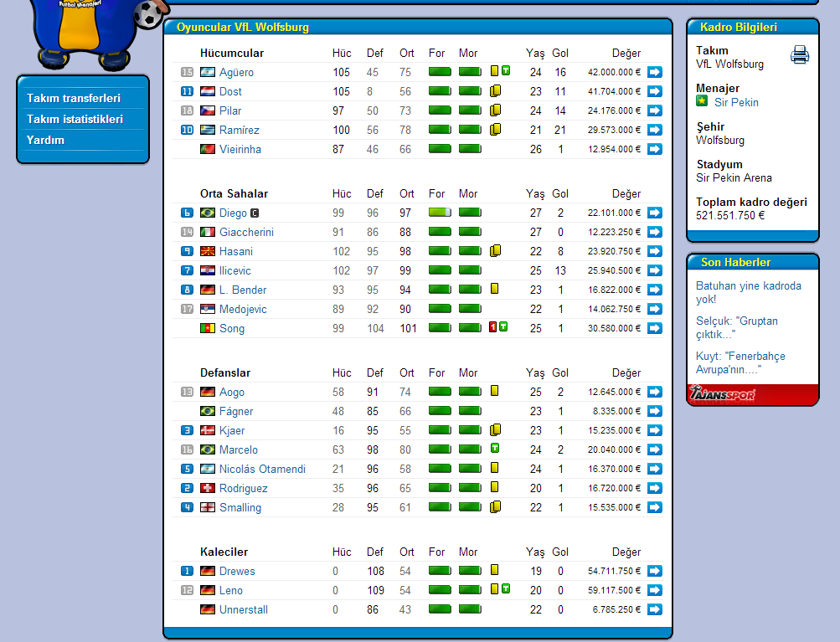Click the blue arrow in Leno's row
Viewport: 840px width, 642px height.
(x=655, y=591)
